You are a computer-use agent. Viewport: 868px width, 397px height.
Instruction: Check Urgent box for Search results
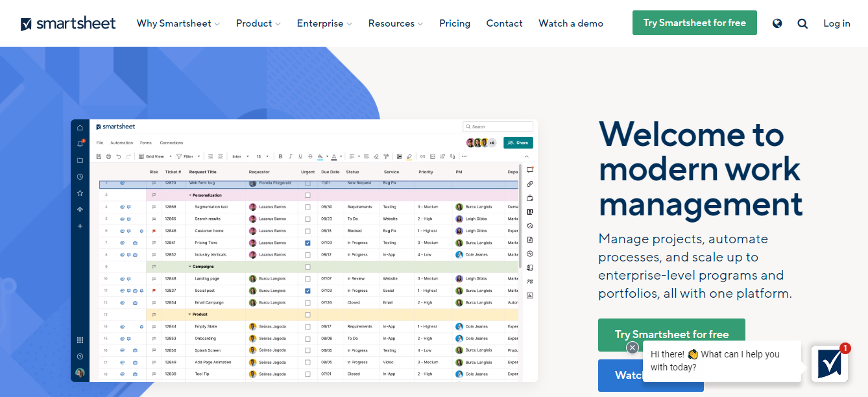click(x=307, y=219)
